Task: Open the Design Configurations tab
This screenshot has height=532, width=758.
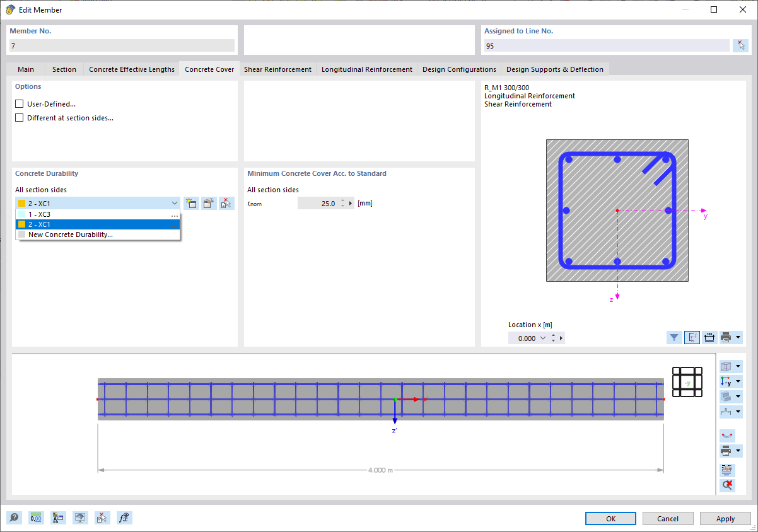Action: (x=459, y=69)
